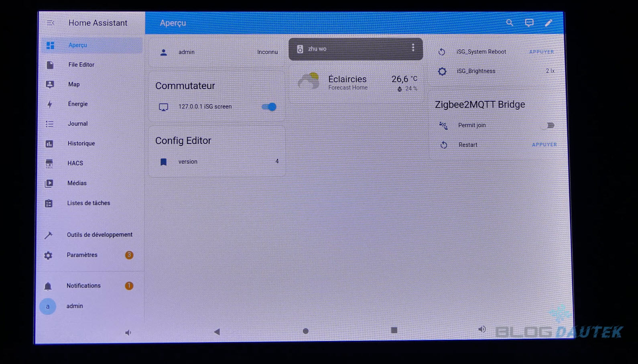The width and height of the screenshot is (638, 364).
Task: Tap the Android recent apps square
Action: pos(394,330)
